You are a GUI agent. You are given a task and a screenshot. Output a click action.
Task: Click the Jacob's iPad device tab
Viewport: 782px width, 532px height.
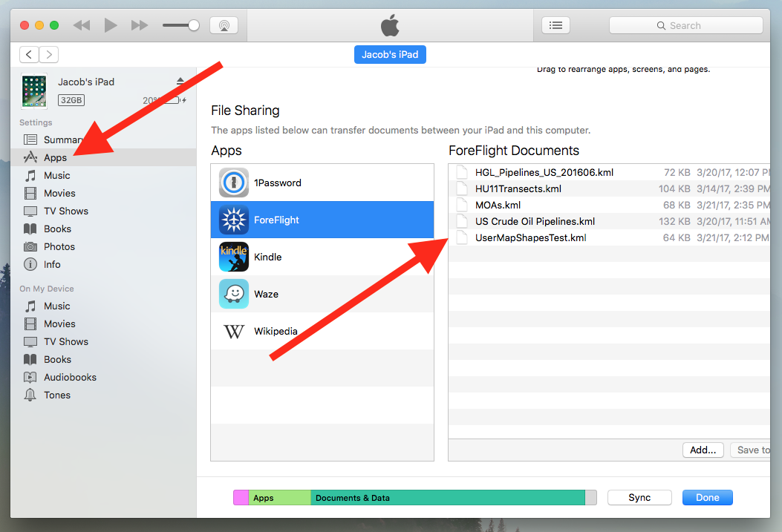coord(390,54)
